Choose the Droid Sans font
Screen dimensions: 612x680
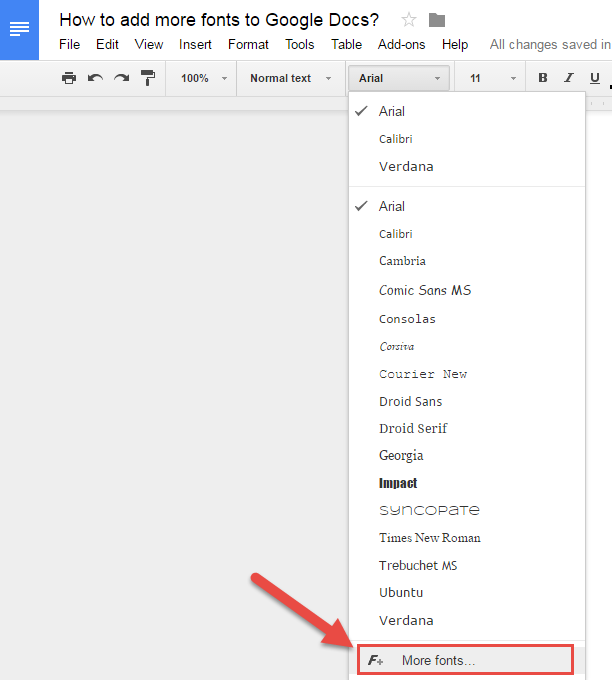467,402
